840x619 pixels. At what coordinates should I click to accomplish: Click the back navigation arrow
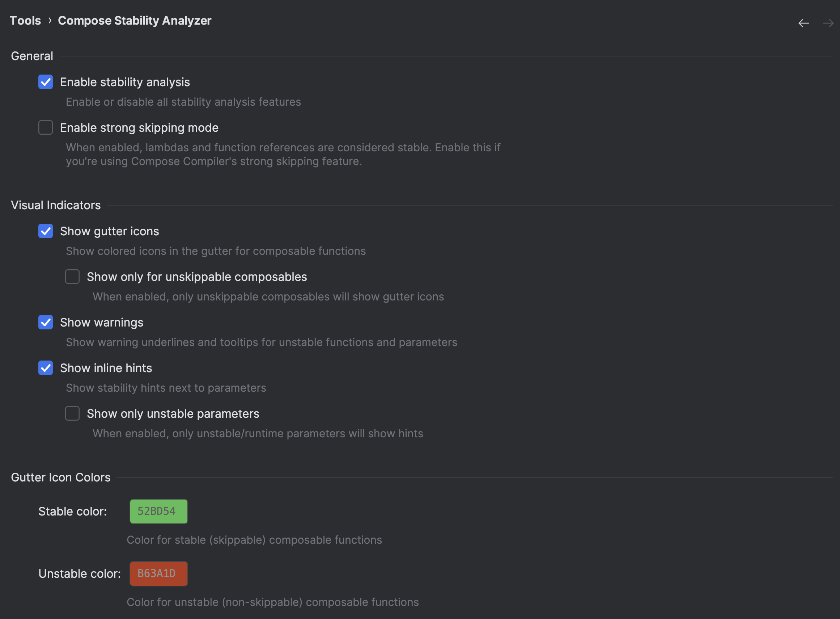(x=804, y=23)
